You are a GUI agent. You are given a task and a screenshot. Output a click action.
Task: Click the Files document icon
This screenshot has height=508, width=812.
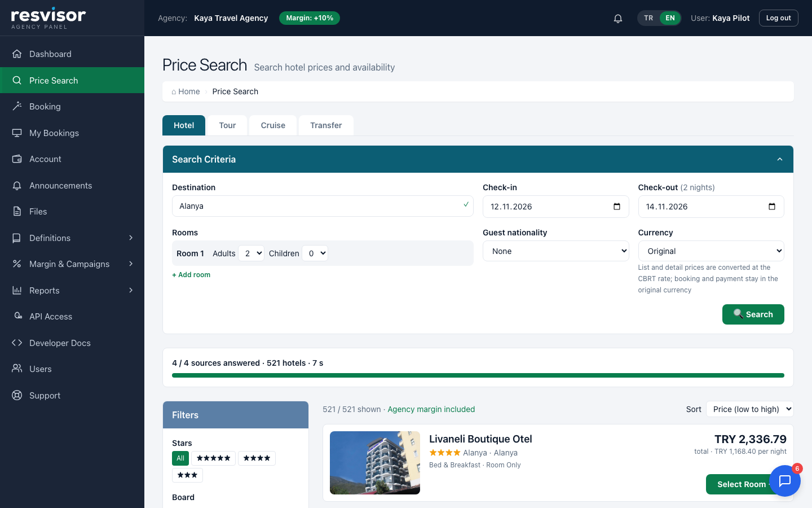pos(17,211)
